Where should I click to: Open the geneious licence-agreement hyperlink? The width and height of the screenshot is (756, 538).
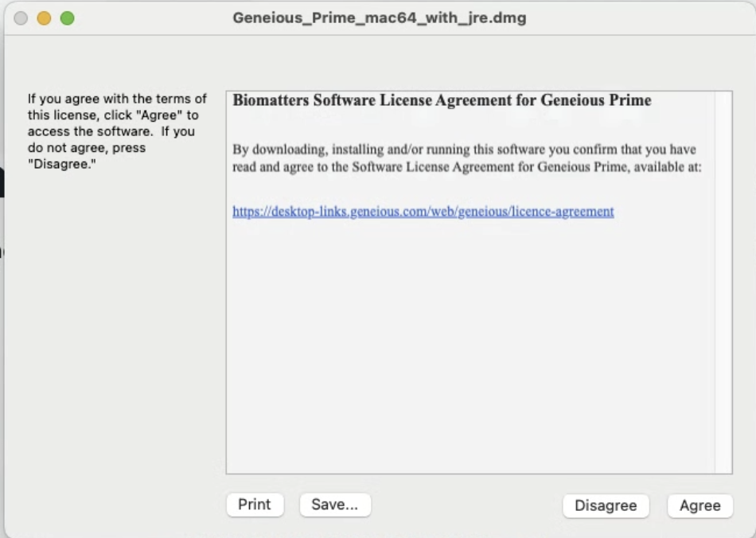click(423, 212)
